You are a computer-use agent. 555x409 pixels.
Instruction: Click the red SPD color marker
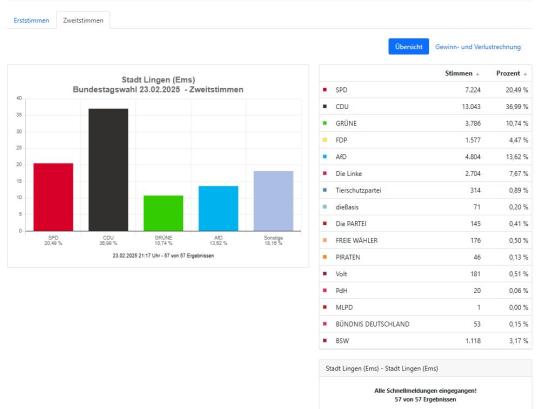(325, 90)
